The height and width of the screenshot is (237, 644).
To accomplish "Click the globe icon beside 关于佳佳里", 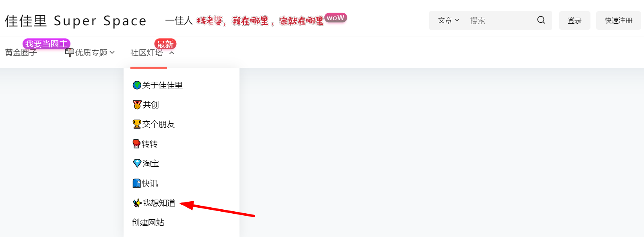I will (x=137, y=85).
